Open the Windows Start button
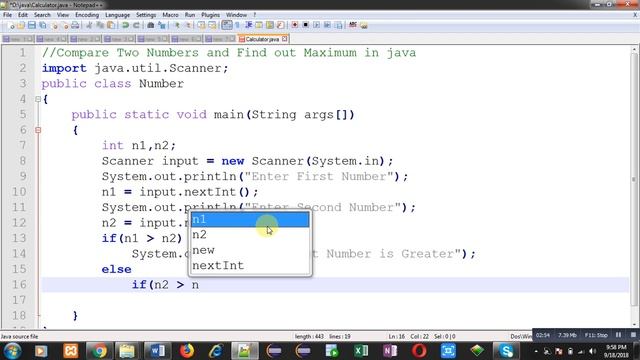Image resolution: width=640 pixels, height=360 pixels. coord(12,351)
